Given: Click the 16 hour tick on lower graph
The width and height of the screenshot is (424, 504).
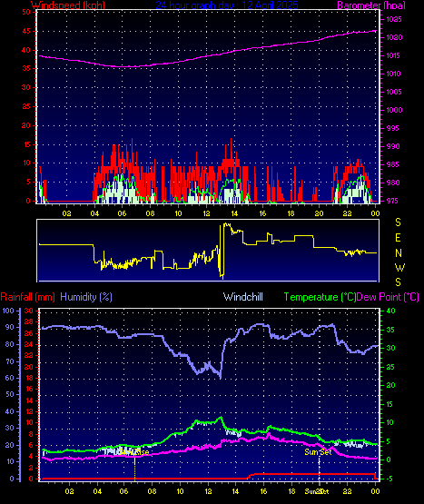Looking at the screenshot, I should click(x=263, y=491).
